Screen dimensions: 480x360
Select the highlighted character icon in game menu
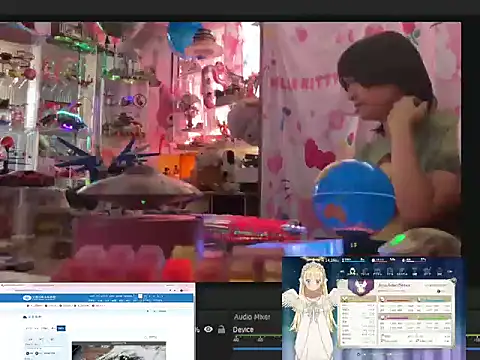(x=352, y=272)
